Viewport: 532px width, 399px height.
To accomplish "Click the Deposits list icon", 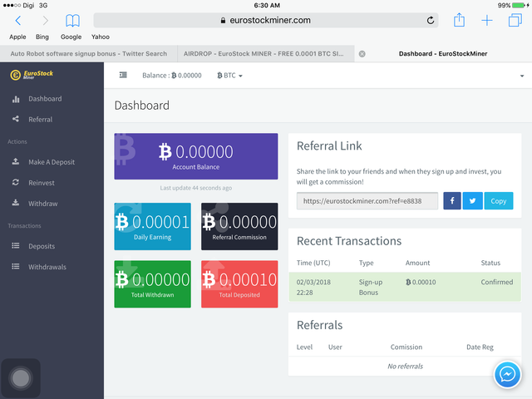I will click(16, 246).
